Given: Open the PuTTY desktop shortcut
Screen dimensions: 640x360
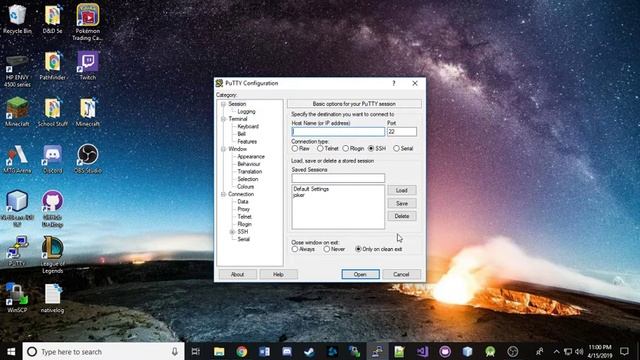Looking at the screenshot, I should pos(17,251).
